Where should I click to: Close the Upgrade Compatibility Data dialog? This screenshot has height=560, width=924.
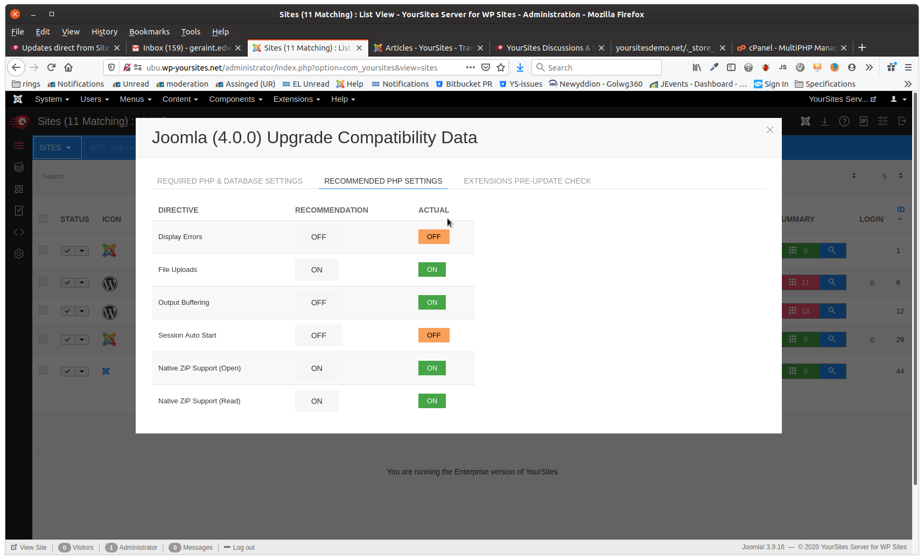coord(770,130)
